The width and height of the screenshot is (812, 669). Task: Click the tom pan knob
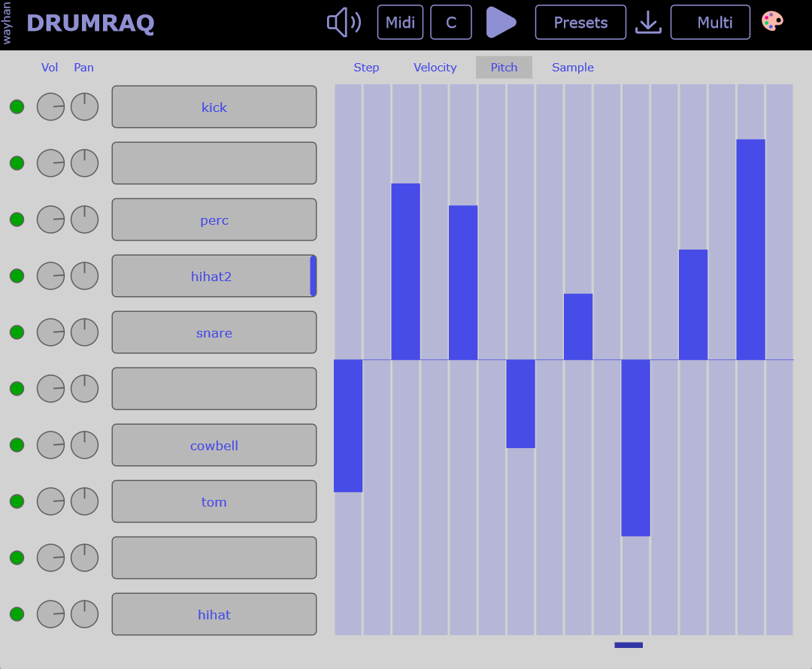pyautogui.click(x=84, y=501)
